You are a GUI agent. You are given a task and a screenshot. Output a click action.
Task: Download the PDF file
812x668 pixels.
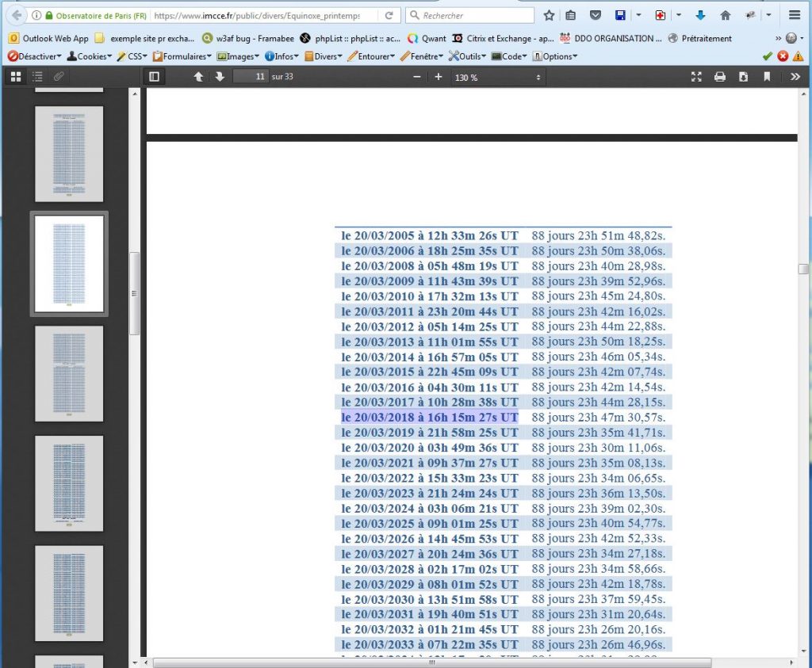[x=743, y=77]
